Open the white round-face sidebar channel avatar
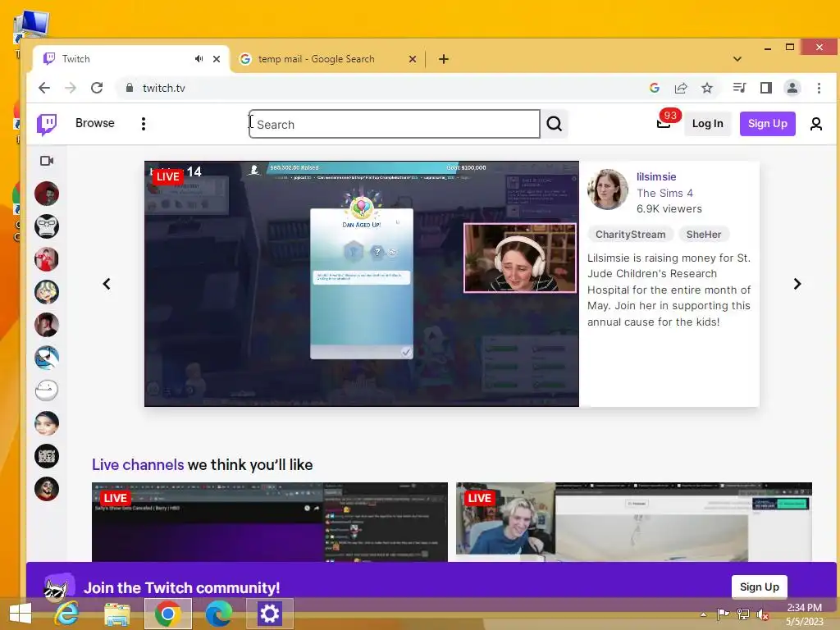This screenshot has width=840, height=630. pyautogui.click(x=47, y=390)
